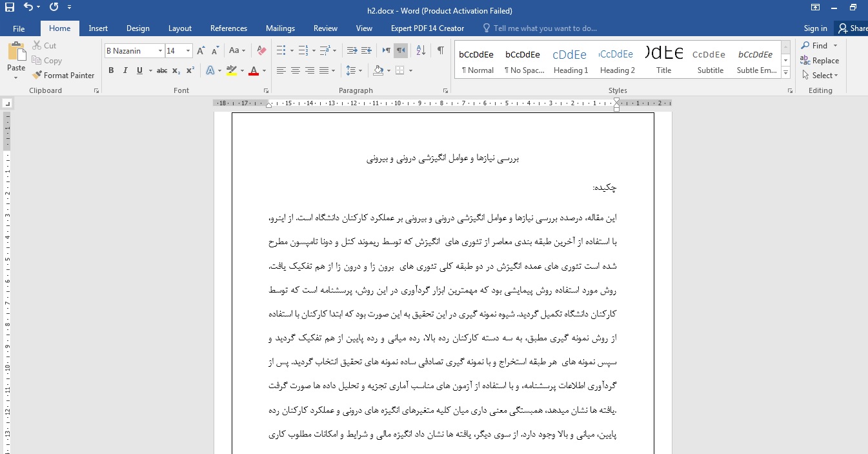Image resolution: width=868 pixels, height=454 pixels.
Task: Open the Font dialog launcher
Action: click(x=267, y=91)
